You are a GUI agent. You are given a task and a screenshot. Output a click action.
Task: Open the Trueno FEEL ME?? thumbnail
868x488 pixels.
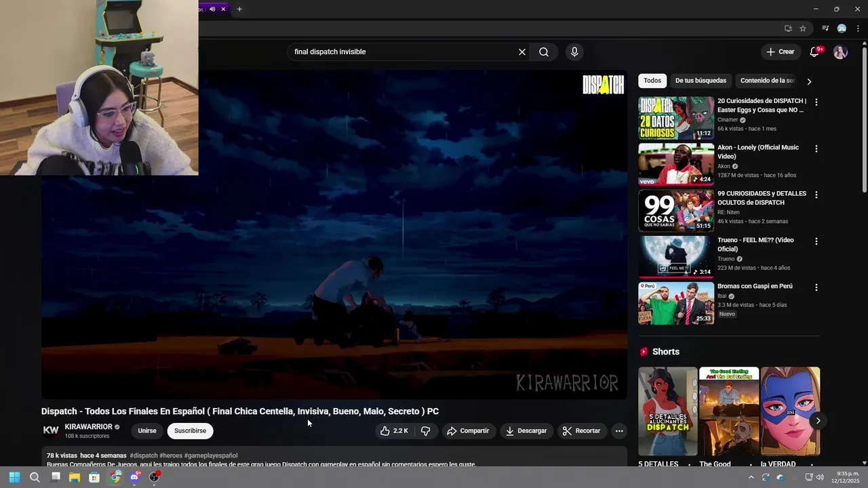coord(676,257)
